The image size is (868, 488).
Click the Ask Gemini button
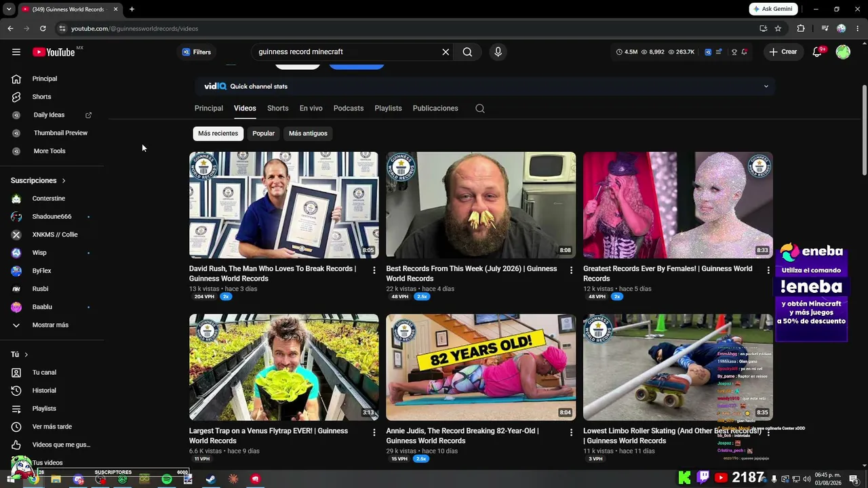click(773, 9)
